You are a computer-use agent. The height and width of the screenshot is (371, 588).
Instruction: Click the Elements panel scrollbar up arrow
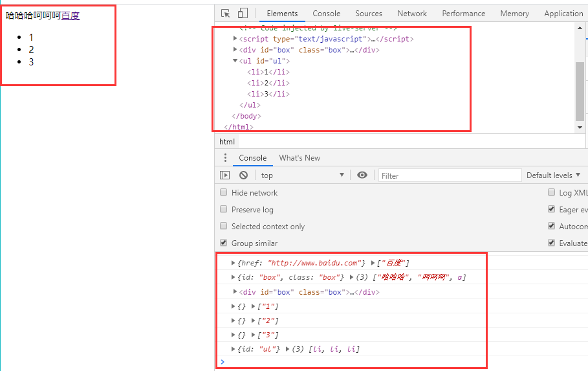(x=580, y=28)
